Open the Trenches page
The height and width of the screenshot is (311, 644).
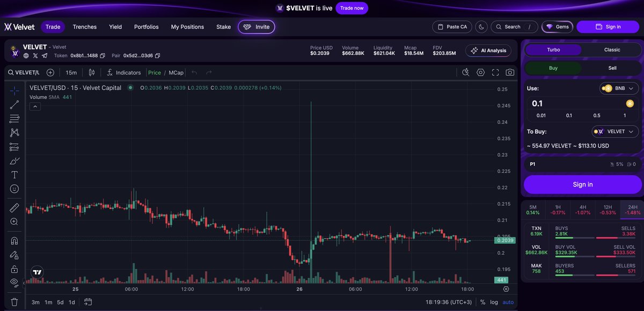84,26
